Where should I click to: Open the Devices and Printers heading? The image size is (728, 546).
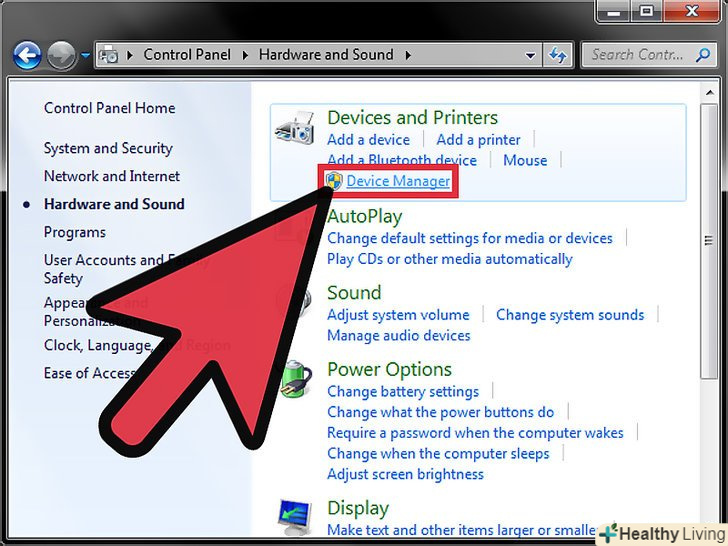pos(413,117)
